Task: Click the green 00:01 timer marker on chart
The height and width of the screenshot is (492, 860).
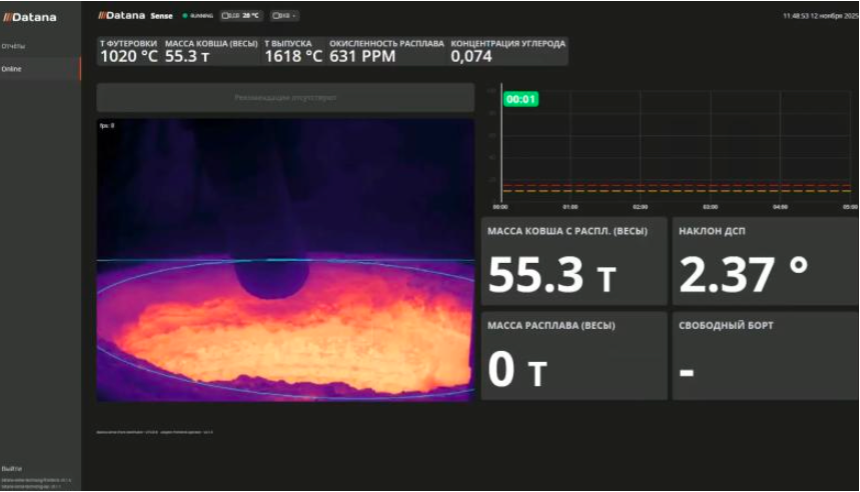Action: (521, 99)
